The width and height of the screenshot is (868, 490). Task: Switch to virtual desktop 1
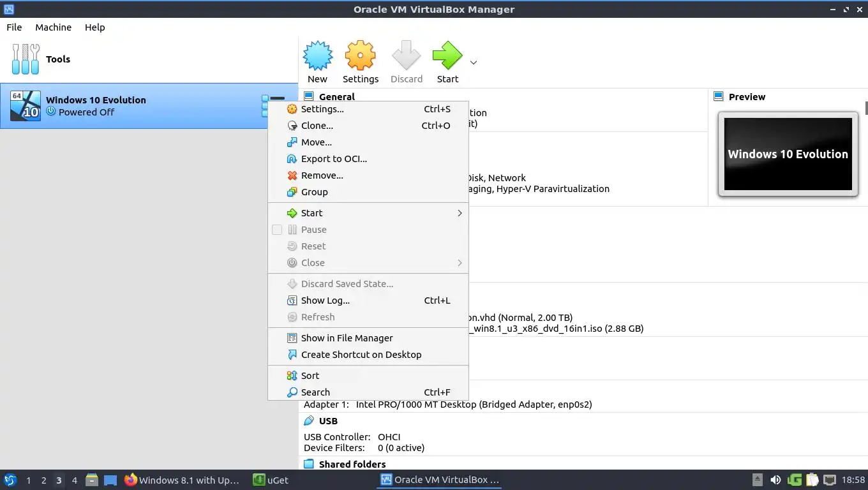(29, 480)
